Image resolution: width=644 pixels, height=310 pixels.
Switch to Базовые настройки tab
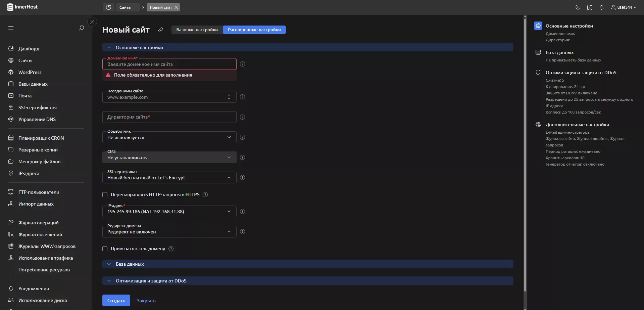coord(197,30)
